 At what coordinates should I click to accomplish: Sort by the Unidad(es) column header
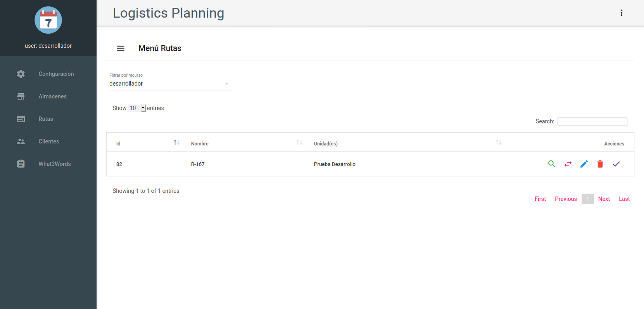click(326, 143)
